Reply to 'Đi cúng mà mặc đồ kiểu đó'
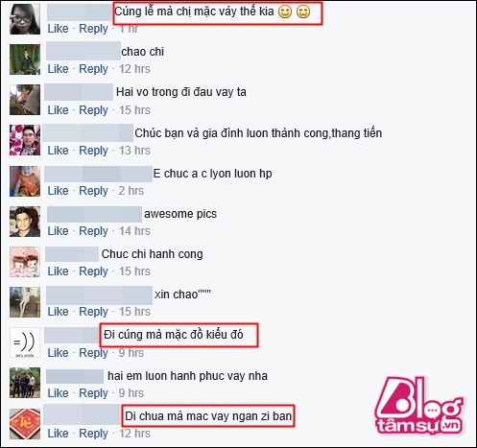 (x=93, y=353)
